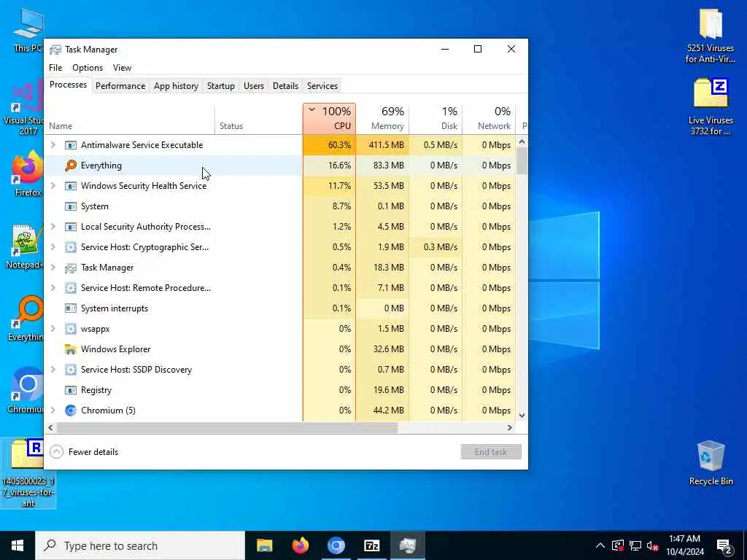Viewport: 747px width, 560px height.
Task: Collapse view using Fewer details chevron
Action: click(56, 452)
